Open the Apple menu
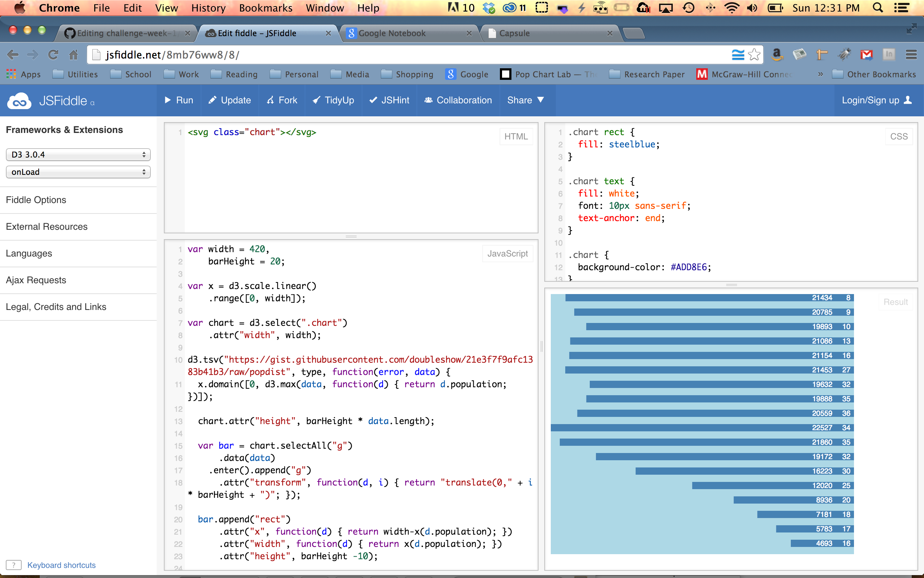 [19, 8]
